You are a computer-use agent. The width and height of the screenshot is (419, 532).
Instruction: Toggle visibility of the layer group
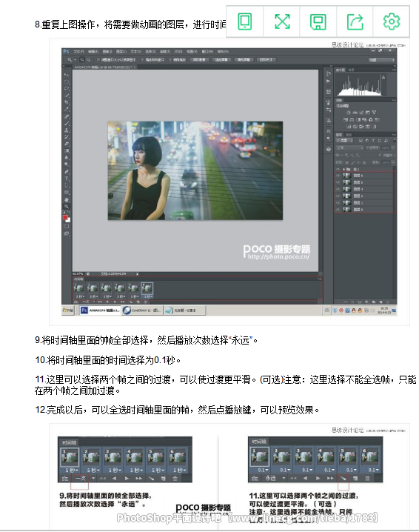[338, 169]
